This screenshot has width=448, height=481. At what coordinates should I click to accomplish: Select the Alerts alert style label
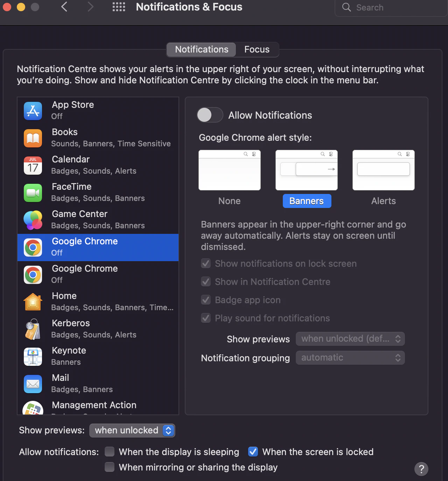click(384, 201)
